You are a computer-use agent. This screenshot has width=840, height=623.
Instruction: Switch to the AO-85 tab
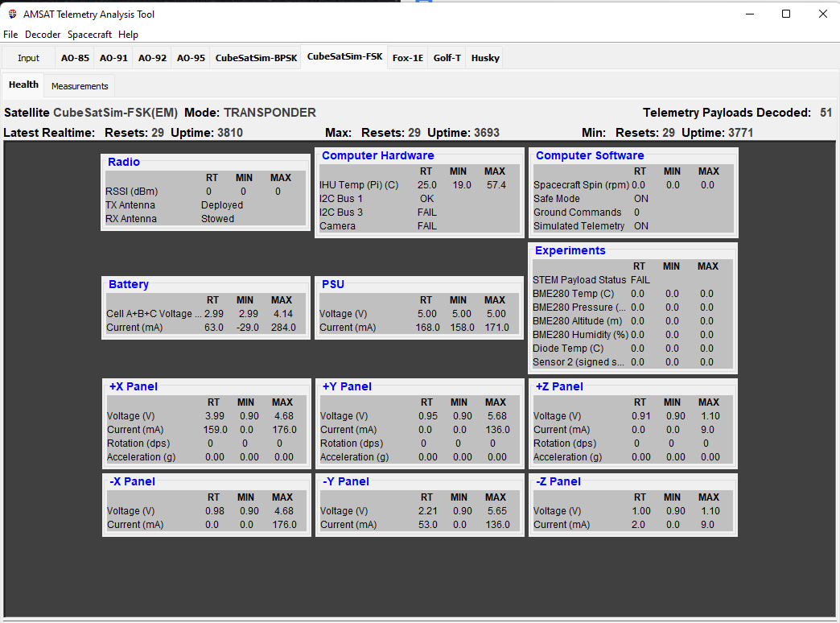(x=75, y=58)
